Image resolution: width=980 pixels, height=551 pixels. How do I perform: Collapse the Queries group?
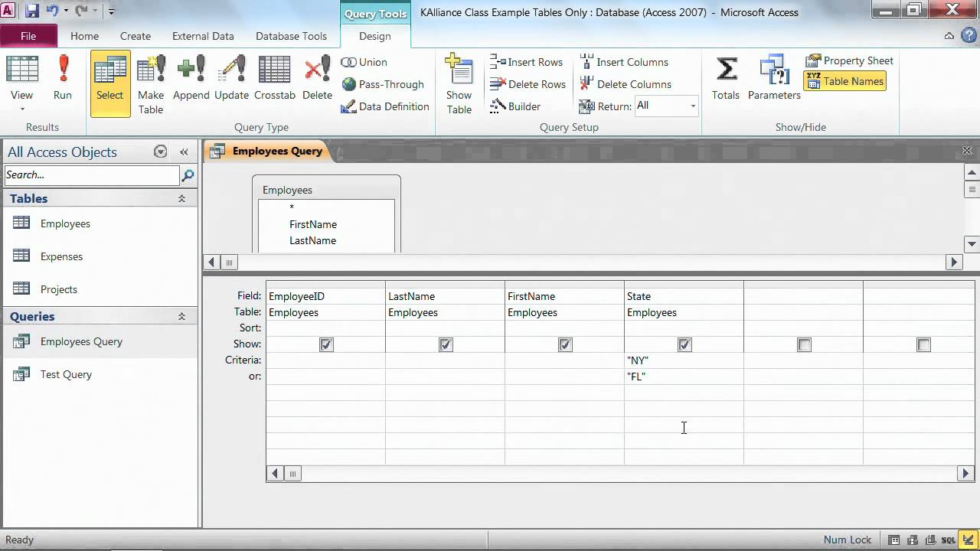coord(181,316)
